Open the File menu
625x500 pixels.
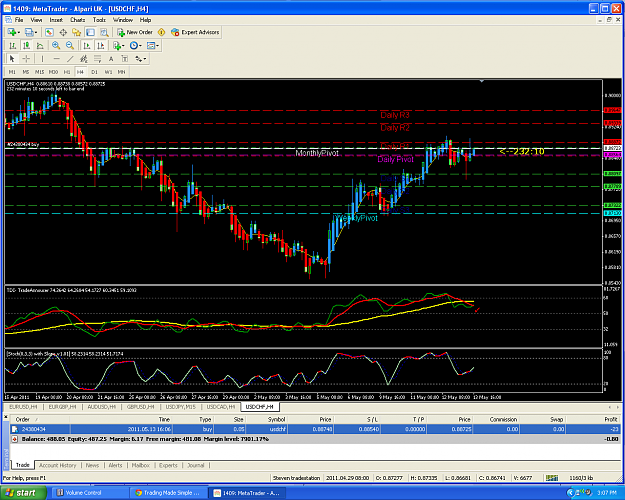pos(19,20)
